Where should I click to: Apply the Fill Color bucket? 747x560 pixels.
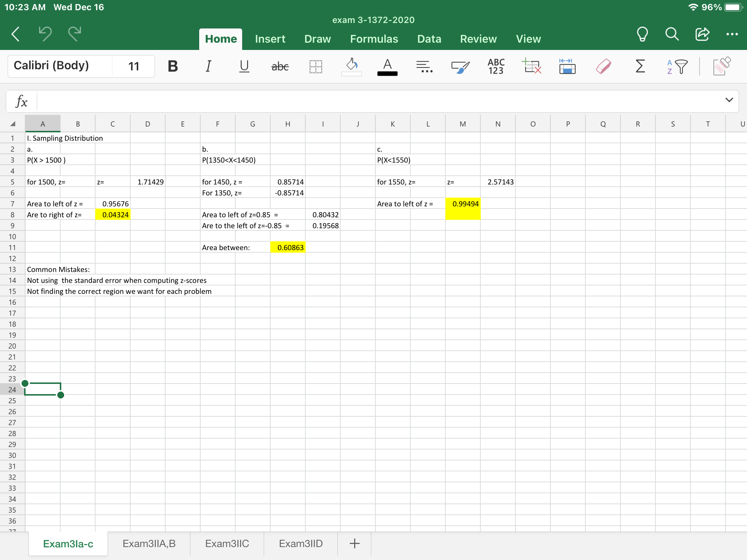pyautogui.click(x=352, y=66)
